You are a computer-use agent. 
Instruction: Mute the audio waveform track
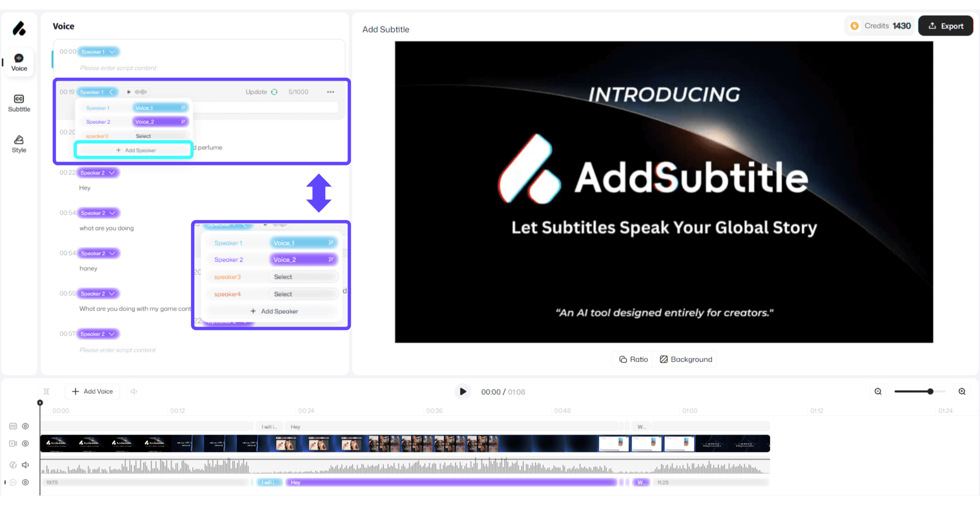tap(26, 465)
